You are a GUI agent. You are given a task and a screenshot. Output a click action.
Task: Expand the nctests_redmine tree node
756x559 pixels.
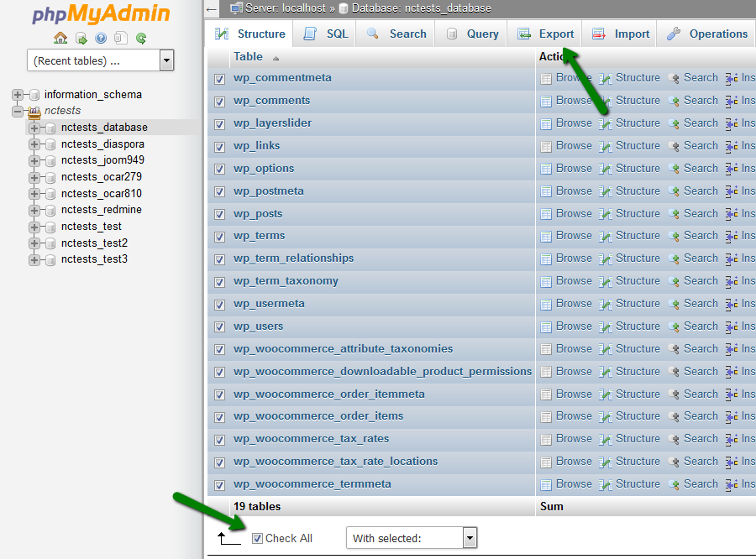[x=34, y=210]
